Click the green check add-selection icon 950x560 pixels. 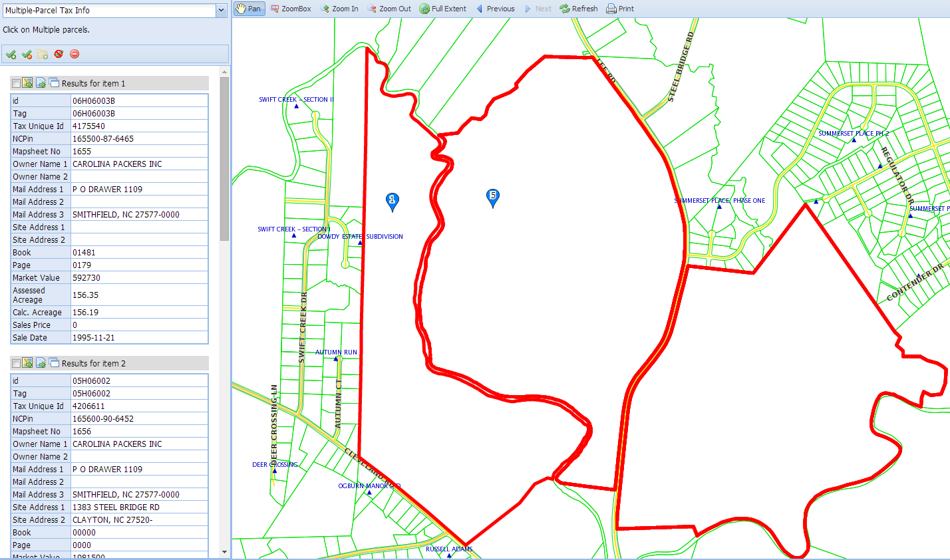click(11, 55)
